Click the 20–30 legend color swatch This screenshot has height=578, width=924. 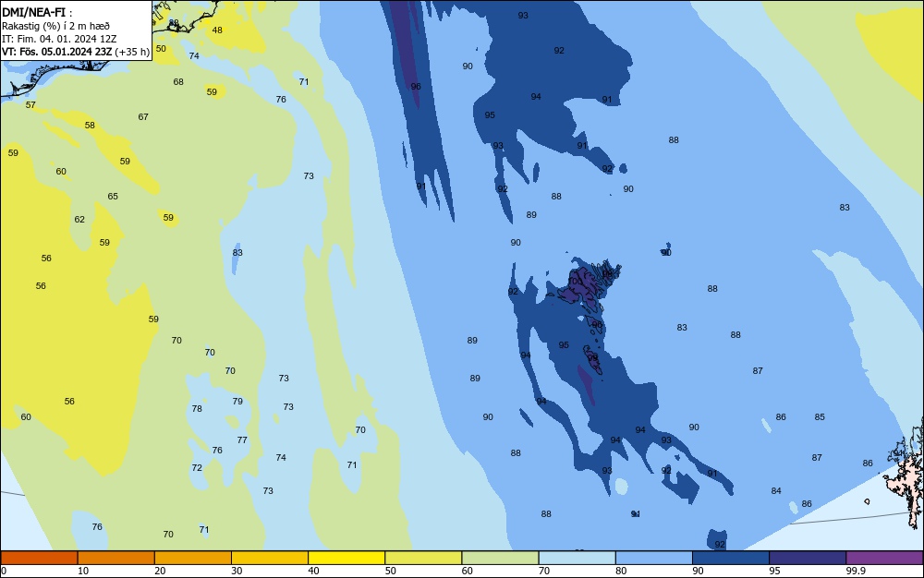click(x=193, y=558)
